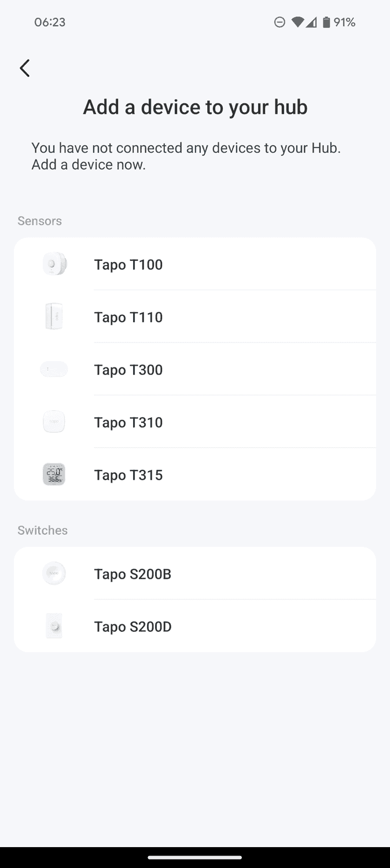The image size is (390, 868).
Task: Tap the Android home gesture bar
Action: tap(195, 857)
